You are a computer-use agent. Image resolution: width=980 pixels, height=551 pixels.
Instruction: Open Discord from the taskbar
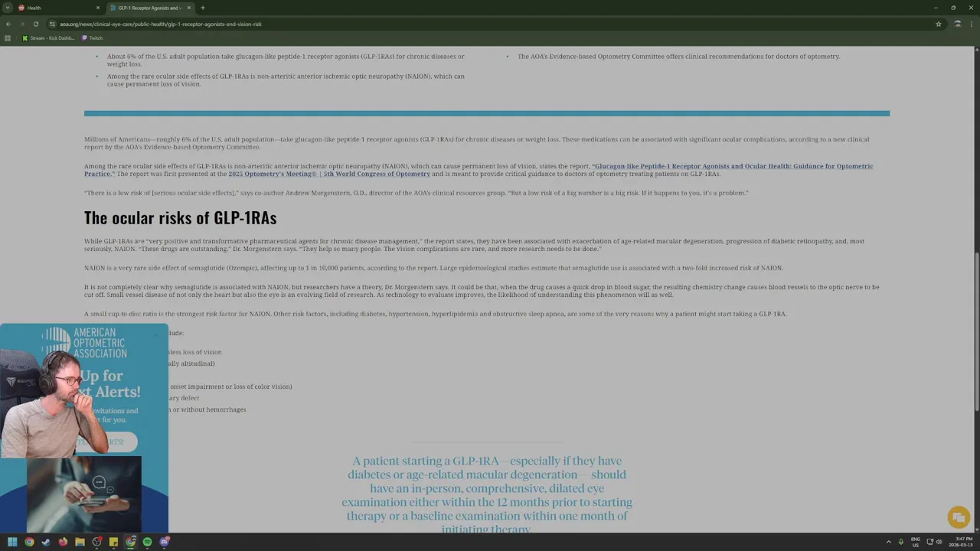165,542
